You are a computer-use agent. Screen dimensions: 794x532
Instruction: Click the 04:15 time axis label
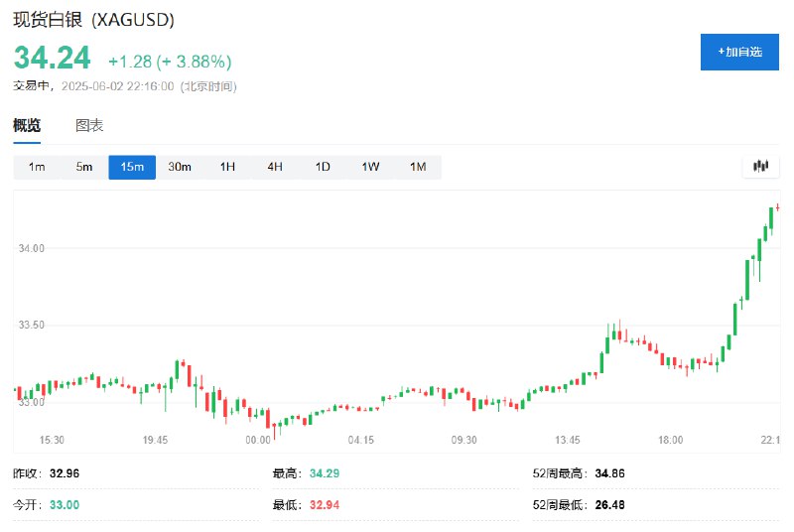pos(361,440)
